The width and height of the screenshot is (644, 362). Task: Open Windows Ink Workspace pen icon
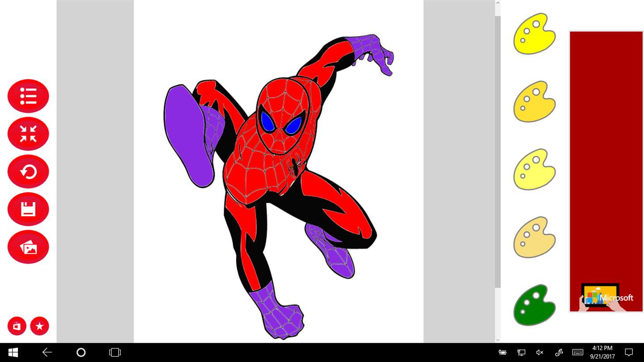[559, 353]
